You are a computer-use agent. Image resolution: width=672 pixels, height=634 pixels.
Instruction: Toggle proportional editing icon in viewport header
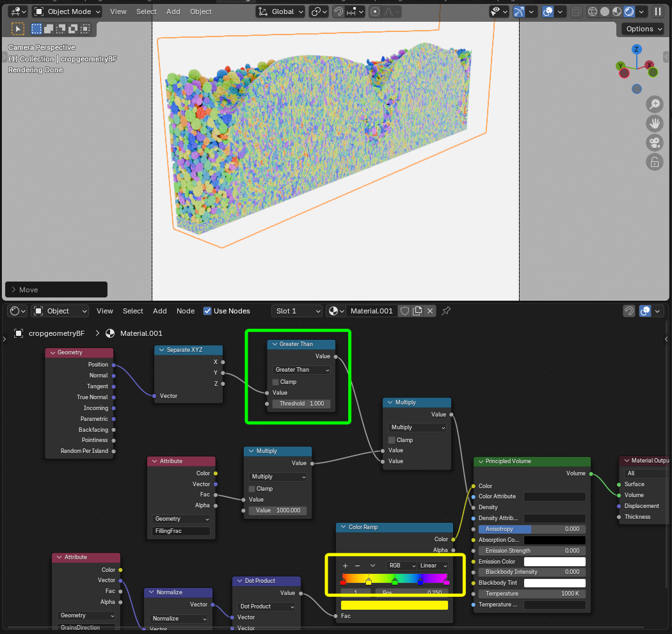coord(374,11)
